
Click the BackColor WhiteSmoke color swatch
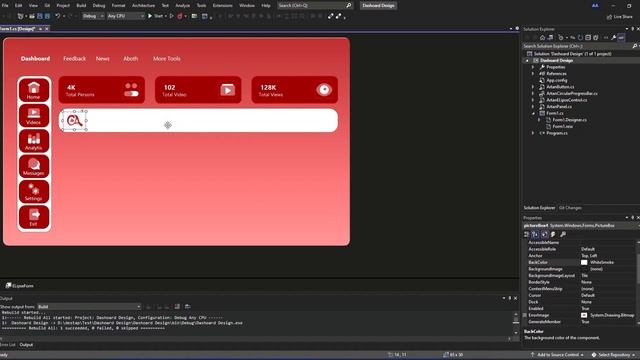[x=584, y=262]
